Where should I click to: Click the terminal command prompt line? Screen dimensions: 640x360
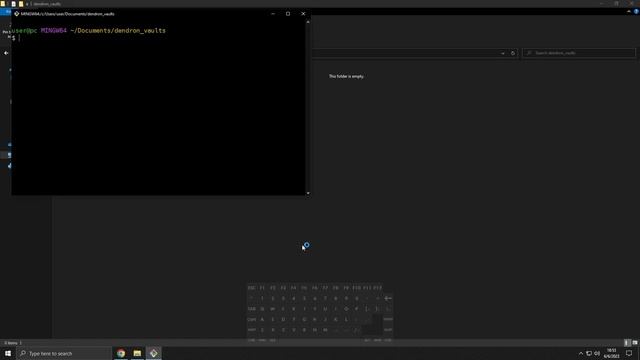pos(158,38)
